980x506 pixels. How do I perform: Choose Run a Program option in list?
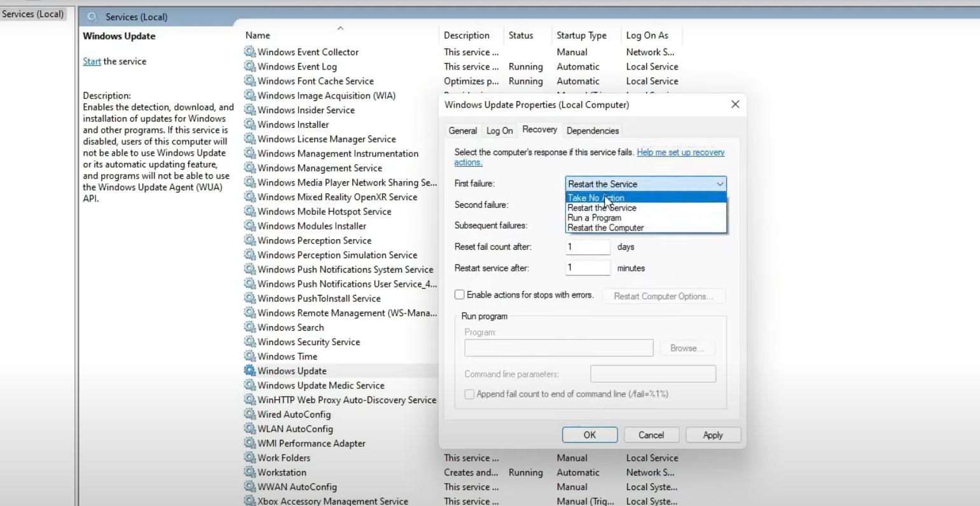click(x=645, y=217)
